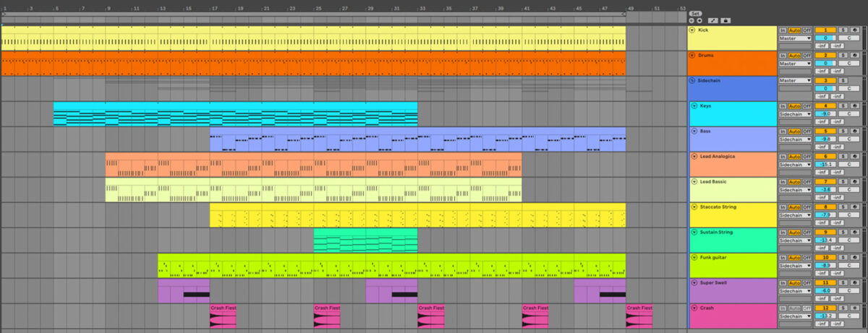Click the lock envelopes icon
The width and height of the screenshot is (868, 333).
pos(726,20)
